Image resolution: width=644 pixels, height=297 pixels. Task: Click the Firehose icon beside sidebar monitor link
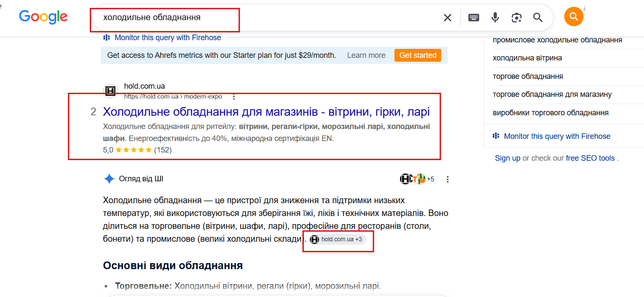pos(496,136)
